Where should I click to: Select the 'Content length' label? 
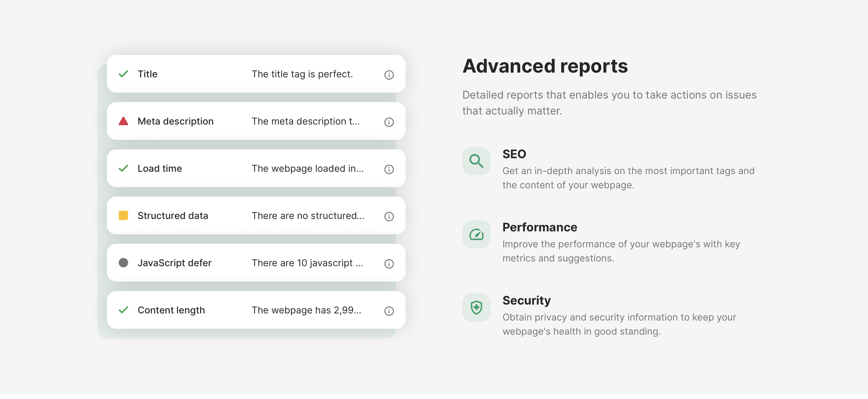pyautogui.click(x=171, y=310)
